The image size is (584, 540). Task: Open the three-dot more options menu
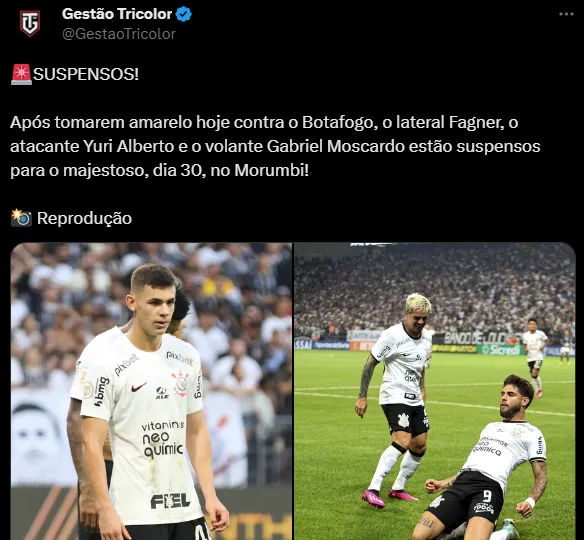tap(566, 14)
